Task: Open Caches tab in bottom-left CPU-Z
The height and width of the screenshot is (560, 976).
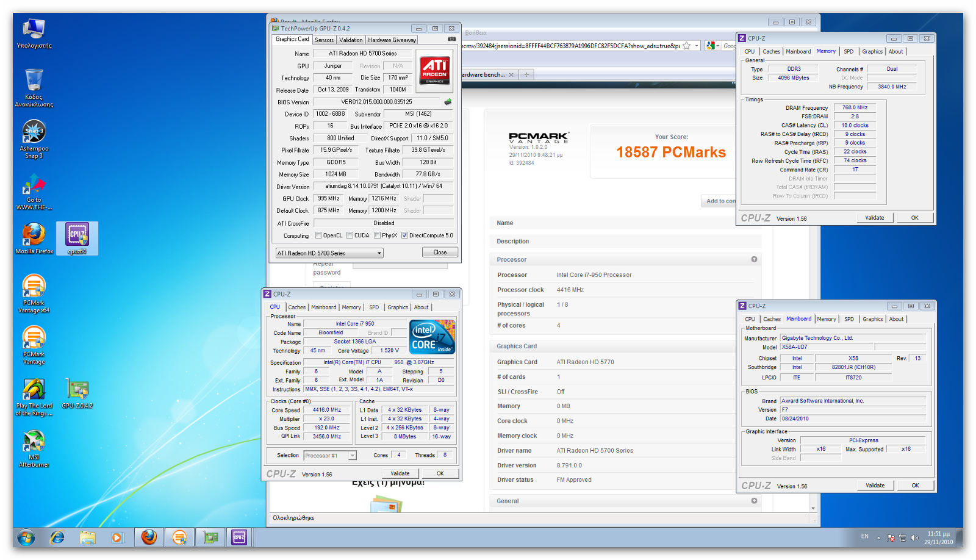Action: tap(297, 307)
